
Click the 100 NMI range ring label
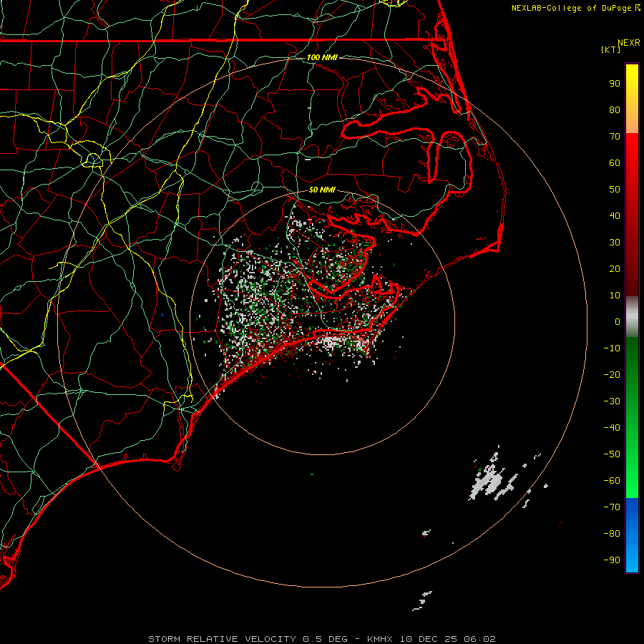321,57
